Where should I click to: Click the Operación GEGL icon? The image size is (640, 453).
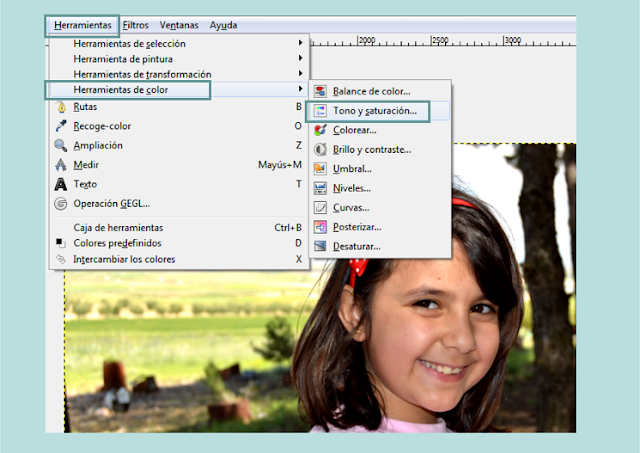click(x=61, y=203)
